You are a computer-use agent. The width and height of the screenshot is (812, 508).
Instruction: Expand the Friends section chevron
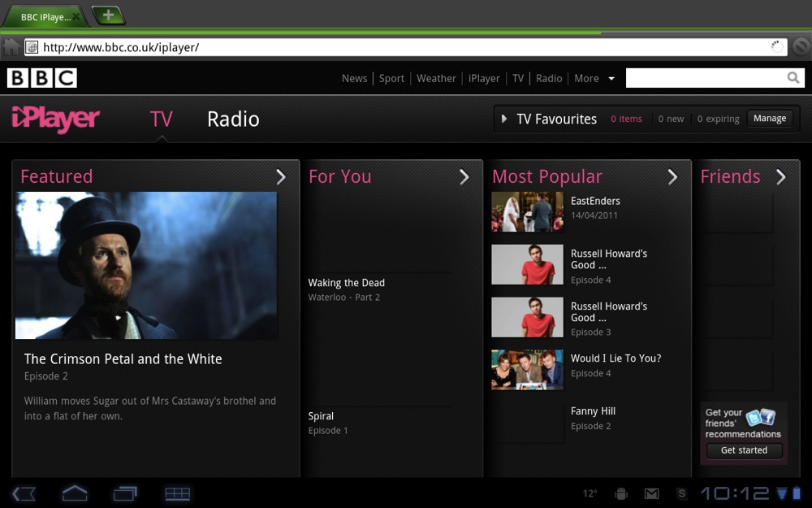point(781,176)
